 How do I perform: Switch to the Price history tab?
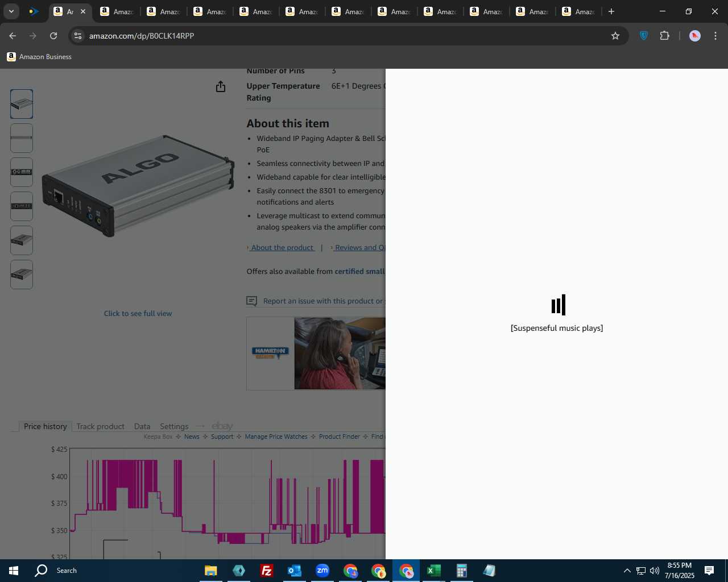point(45,426)
